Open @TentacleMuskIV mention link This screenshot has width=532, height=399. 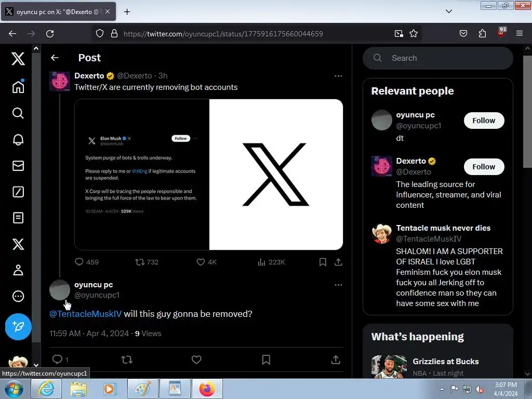tap(86, 314)
